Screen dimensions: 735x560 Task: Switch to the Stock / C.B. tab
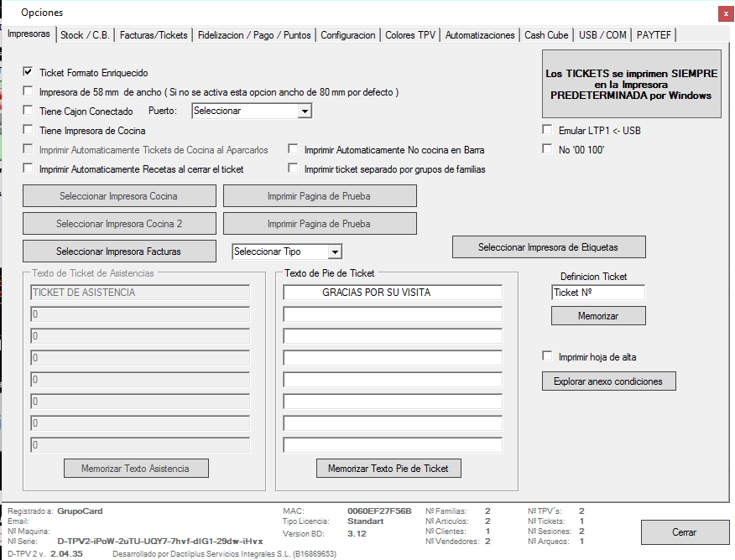[x=85, y=35]
